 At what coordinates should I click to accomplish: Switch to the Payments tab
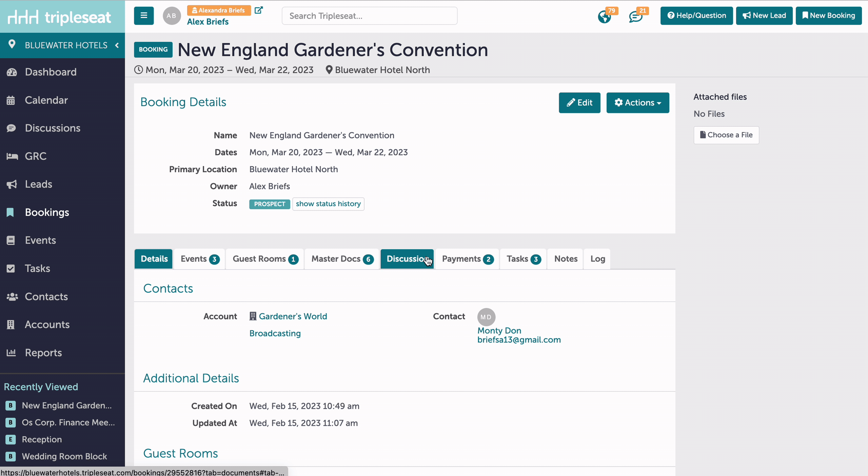[x=467, y=259]
